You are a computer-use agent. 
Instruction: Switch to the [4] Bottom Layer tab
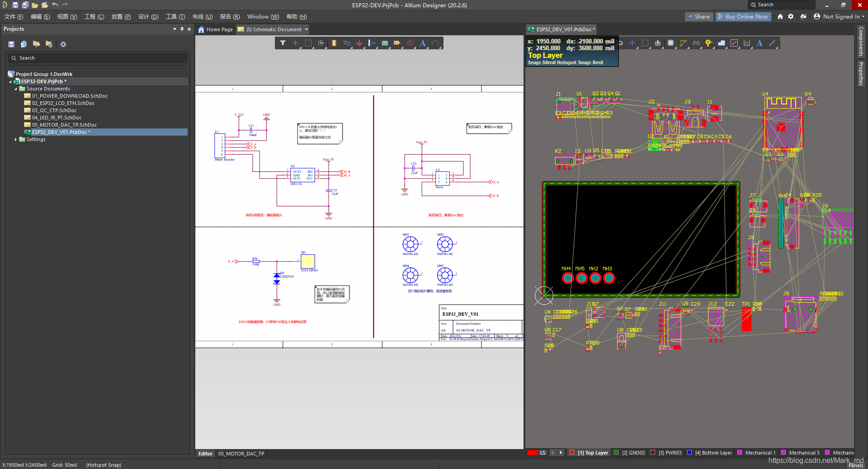[x=713, y=453]
